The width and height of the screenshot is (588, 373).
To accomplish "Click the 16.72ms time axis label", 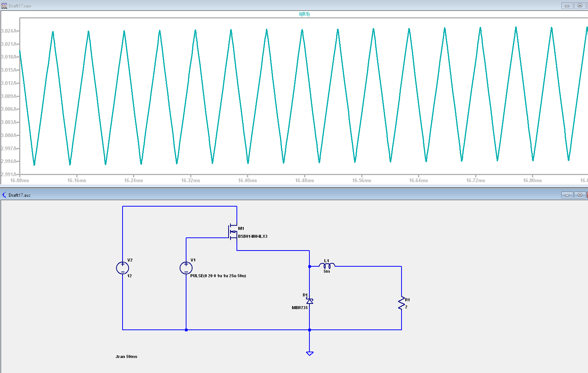I will 476,181.
